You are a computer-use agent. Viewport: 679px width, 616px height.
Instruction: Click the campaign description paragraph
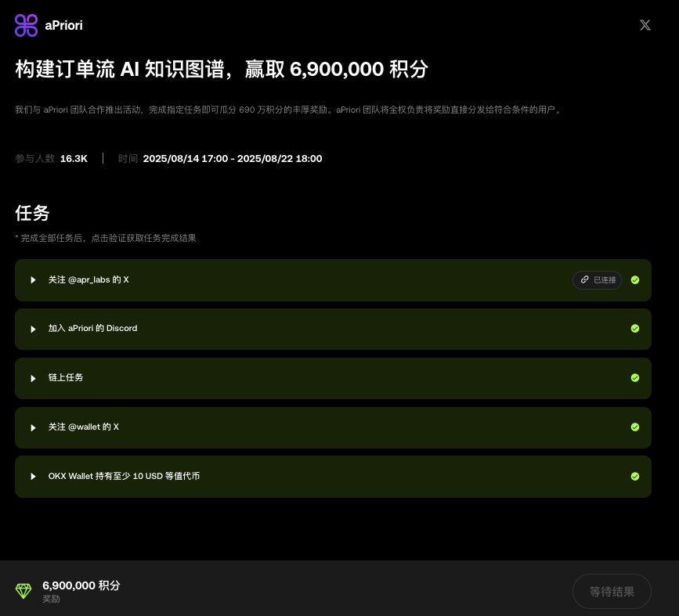click(289, 110)
